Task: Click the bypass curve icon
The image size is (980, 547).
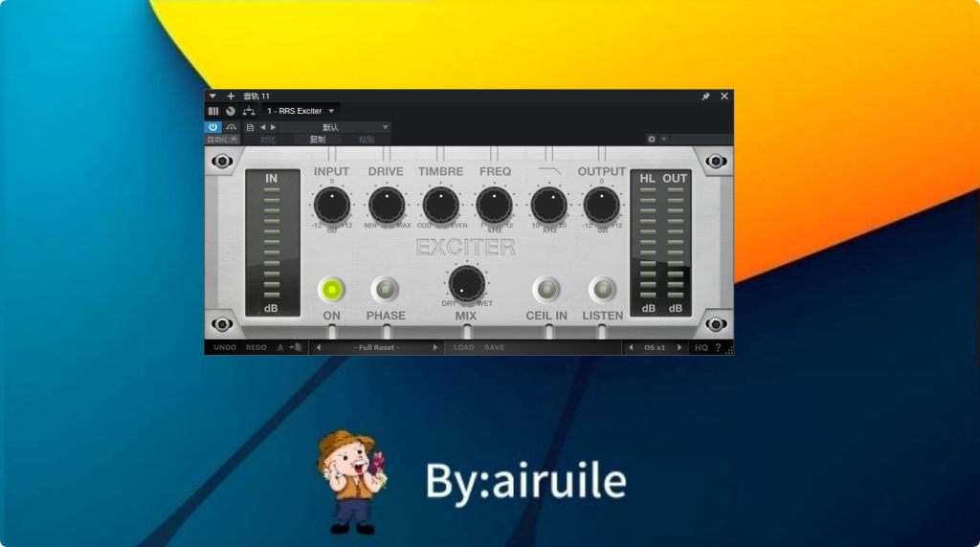Action: [232, 127]
